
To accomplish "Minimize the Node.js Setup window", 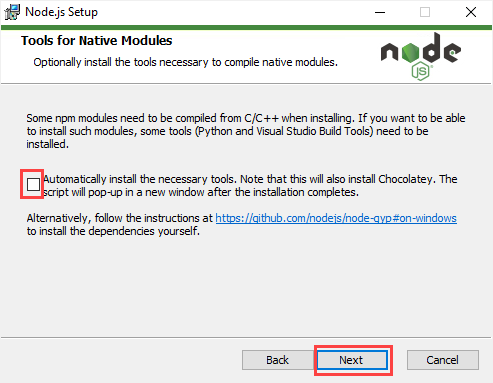I will tap(380, 12).
